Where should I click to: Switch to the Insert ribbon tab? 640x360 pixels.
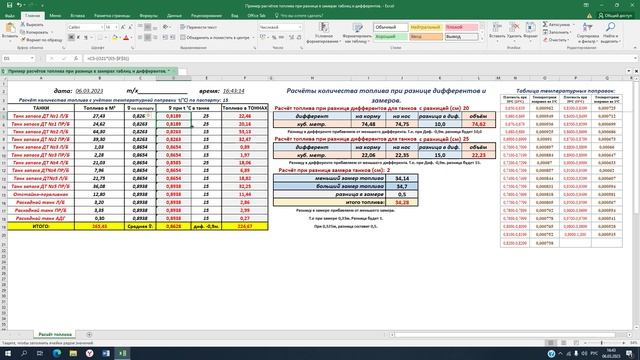click(78, 16)
